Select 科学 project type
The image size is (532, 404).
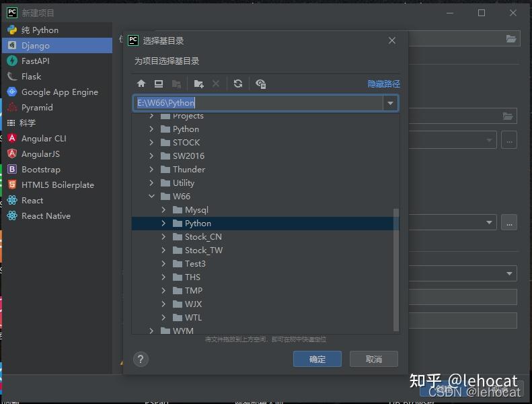[57, 123]
